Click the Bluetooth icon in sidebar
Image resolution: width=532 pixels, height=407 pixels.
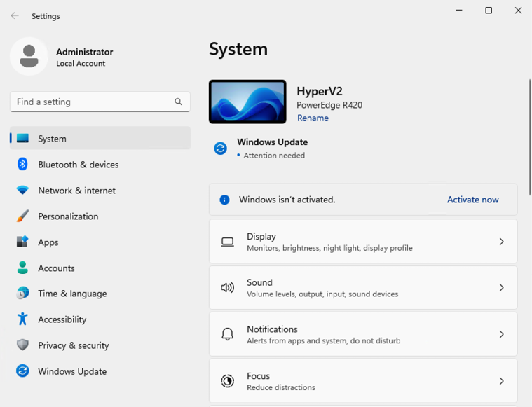(x=22, y=164)
